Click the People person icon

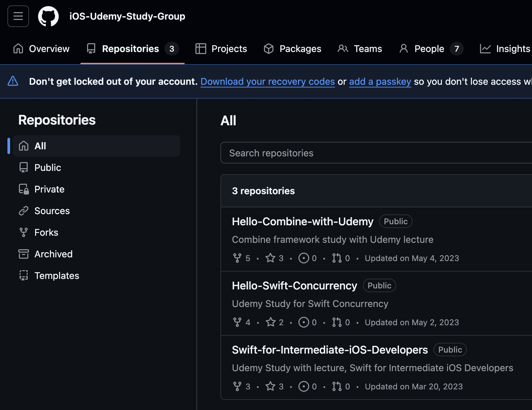point(404,49)
